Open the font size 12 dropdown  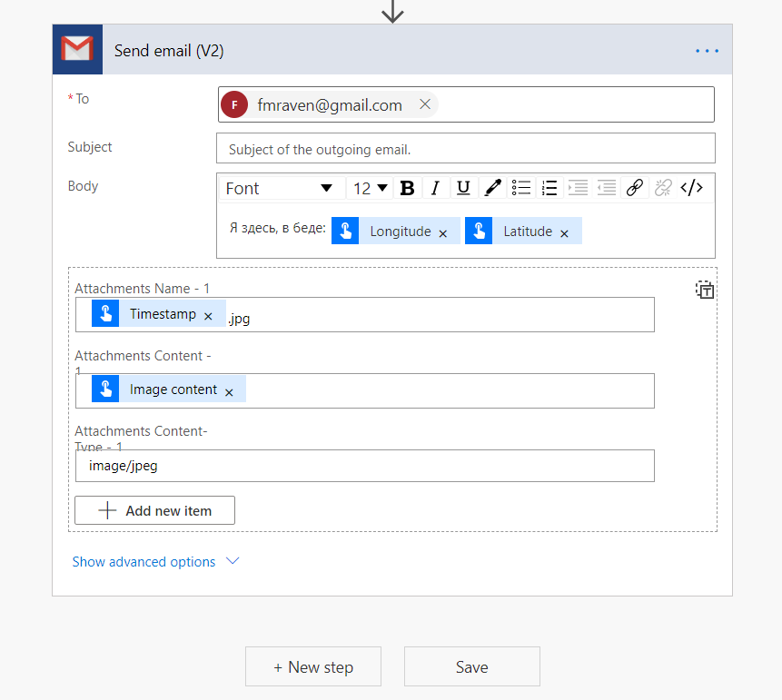[x=370, y=188]
